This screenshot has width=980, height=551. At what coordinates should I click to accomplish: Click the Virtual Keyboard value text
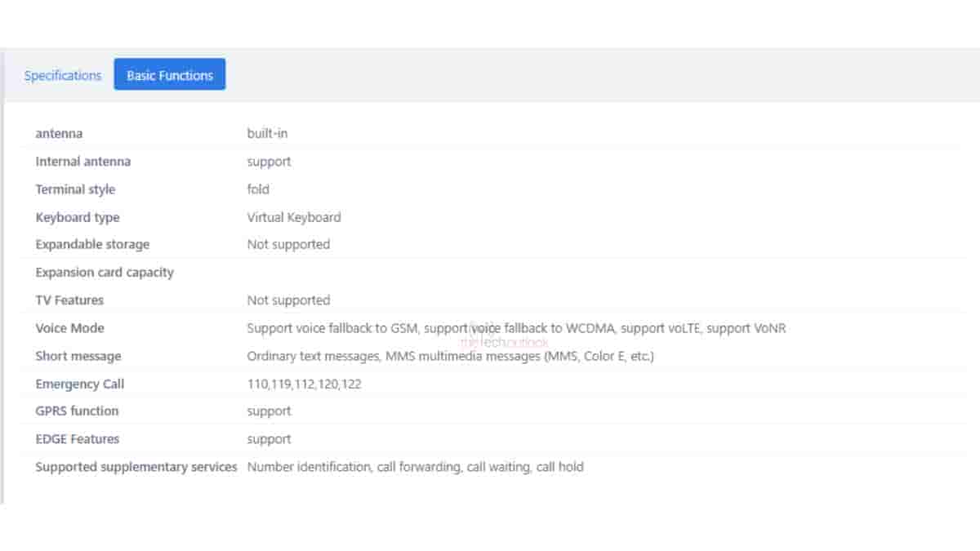coord(294,217)
